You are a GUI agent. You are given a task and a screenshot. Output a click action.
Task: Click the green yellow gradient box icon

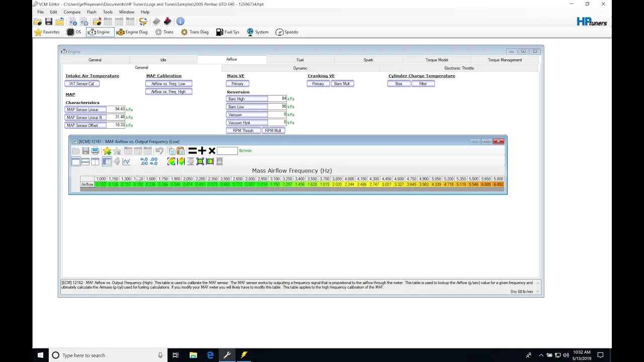click(210, 161)
